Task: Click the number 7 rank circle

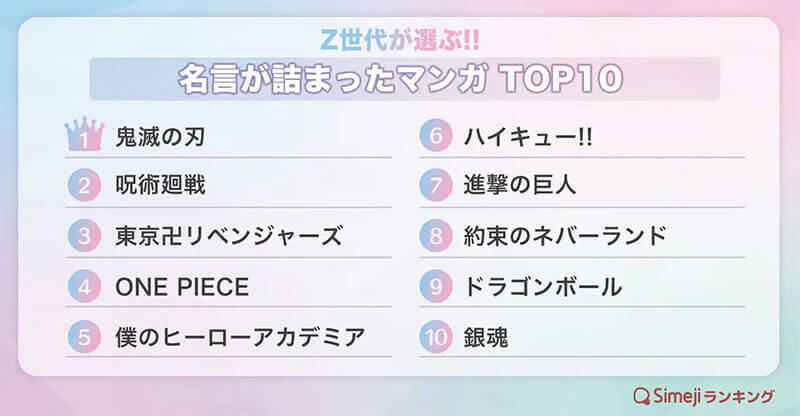Action: click(x=436, y=186)
